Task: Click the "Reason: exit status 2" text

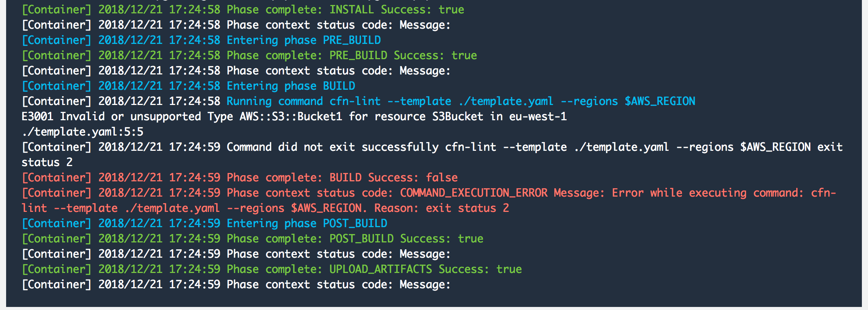Action: (x=442, y=208)
